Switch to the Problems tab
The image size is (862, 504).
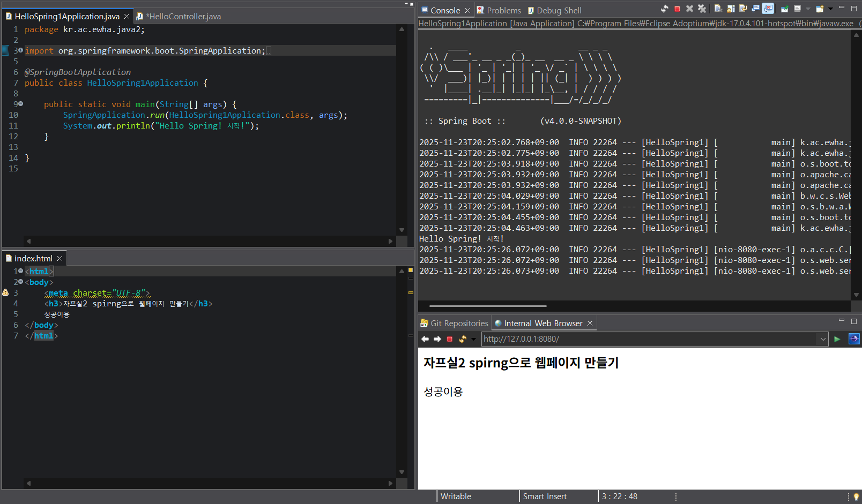(x=499, y=10)
